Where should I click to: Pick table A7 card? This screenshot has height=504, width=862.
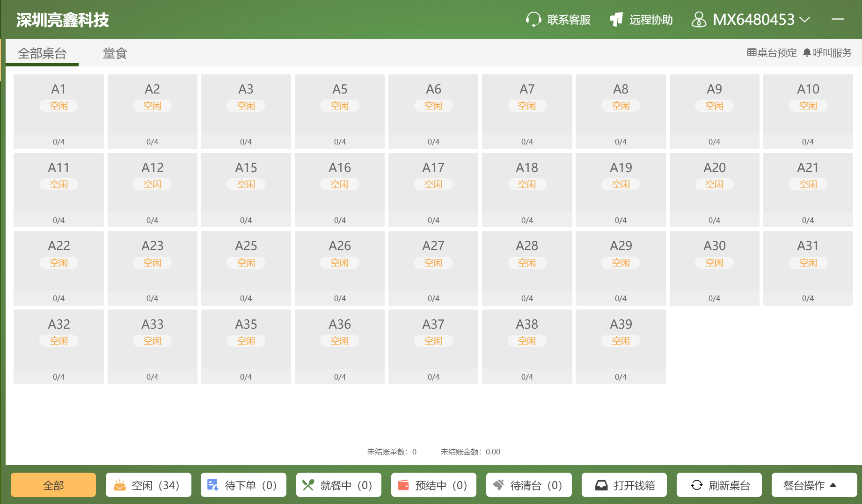click(x=527, y=112)
